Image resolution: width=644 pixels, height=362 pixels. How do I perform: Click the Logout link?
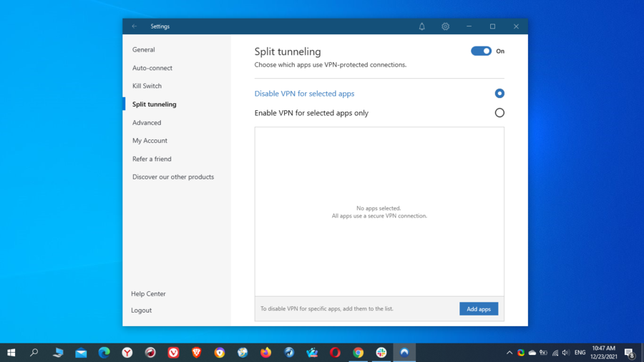coord(142,310)
